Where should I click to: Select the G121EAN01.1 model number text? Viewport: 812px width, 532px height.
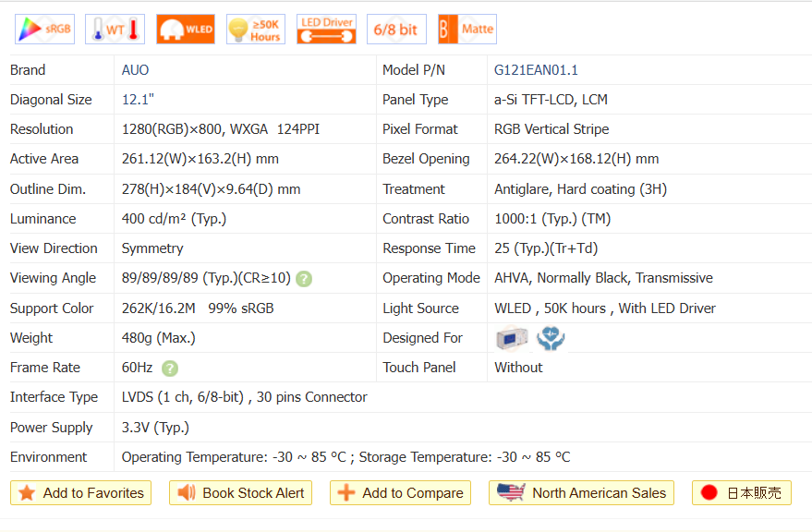536,70
